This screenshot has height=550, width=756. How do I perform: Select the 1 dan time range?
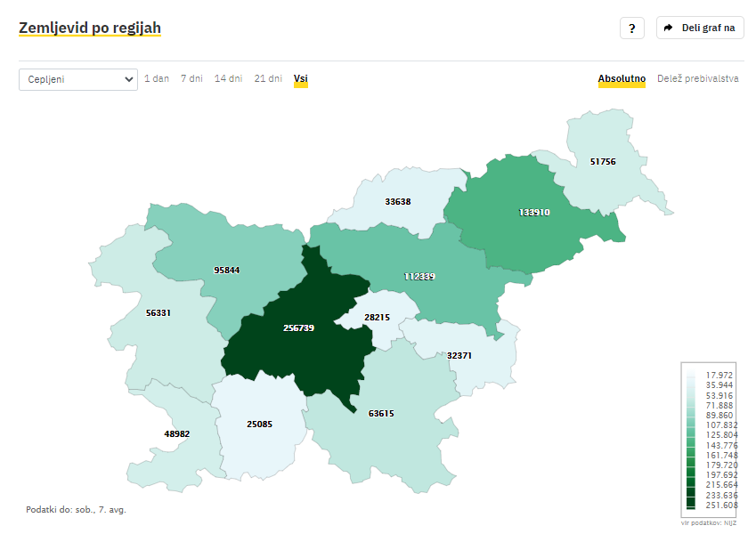point(157,78)
